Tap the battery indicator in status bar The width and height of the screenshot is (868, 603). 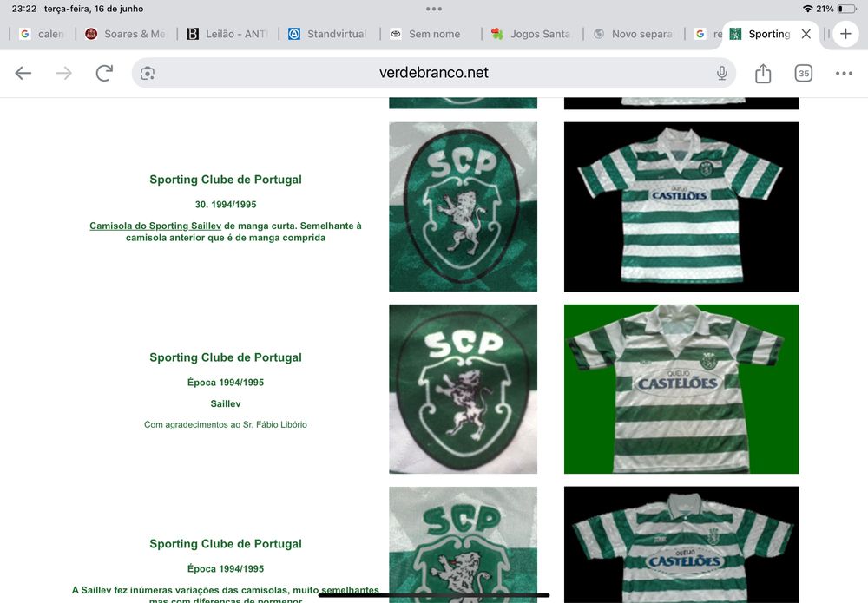pos(847,9)
